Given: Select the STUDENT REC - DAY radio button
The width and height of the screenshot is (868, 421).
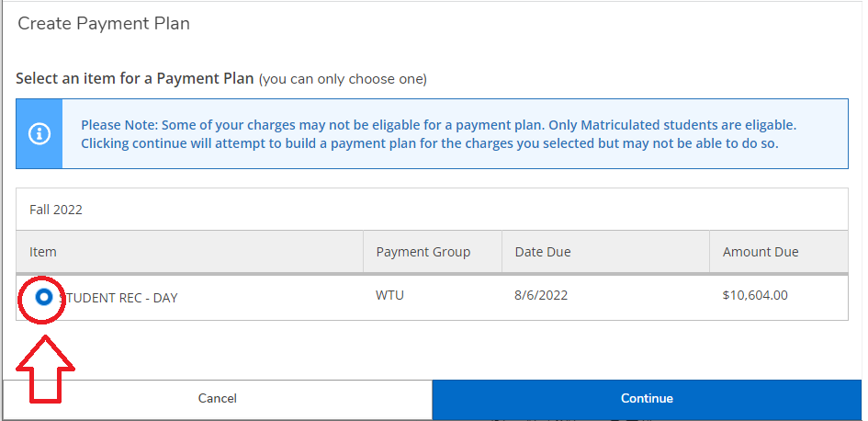Looking at the screenshot, I should 43,298.
